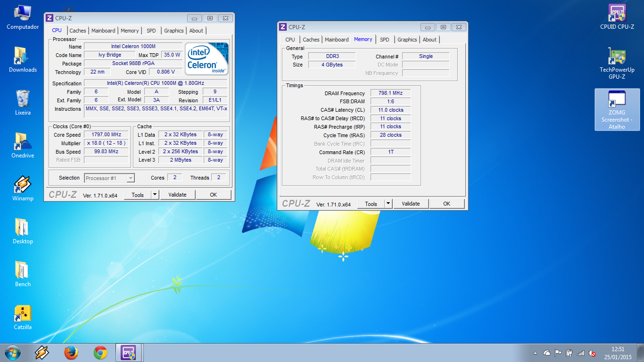Open Google Chrome from the taskbar
Image resolution: width=644 pixels, height=362 pixels.
100,353
